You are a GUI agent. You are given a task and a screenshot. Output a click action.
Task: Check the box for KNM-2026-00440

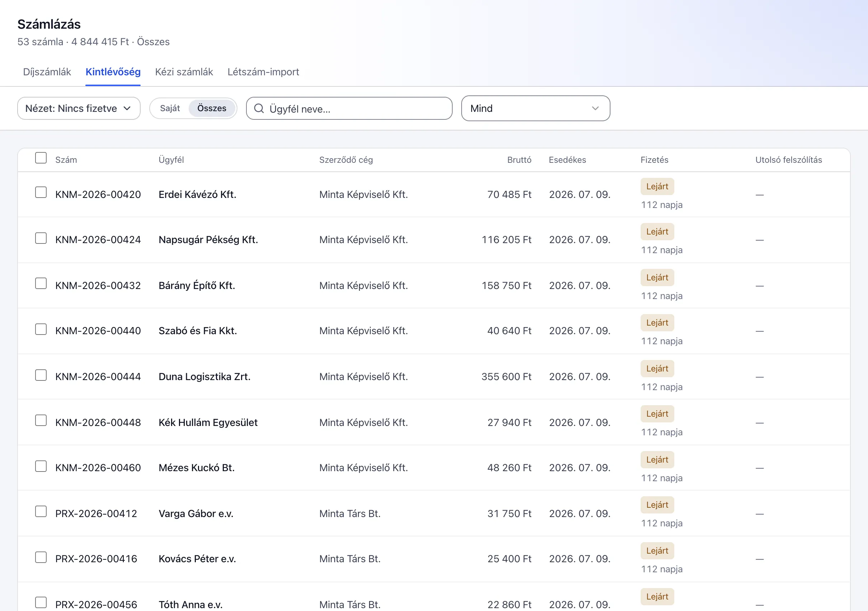(x=41, y=329)
